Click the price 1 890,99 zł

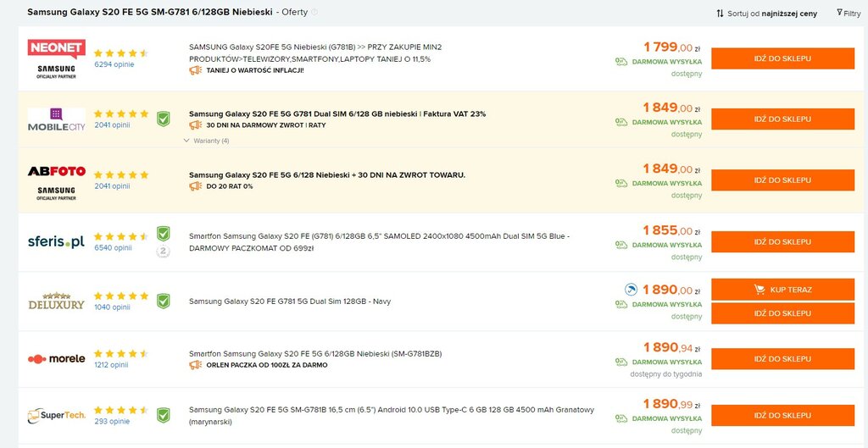[672, 404]
